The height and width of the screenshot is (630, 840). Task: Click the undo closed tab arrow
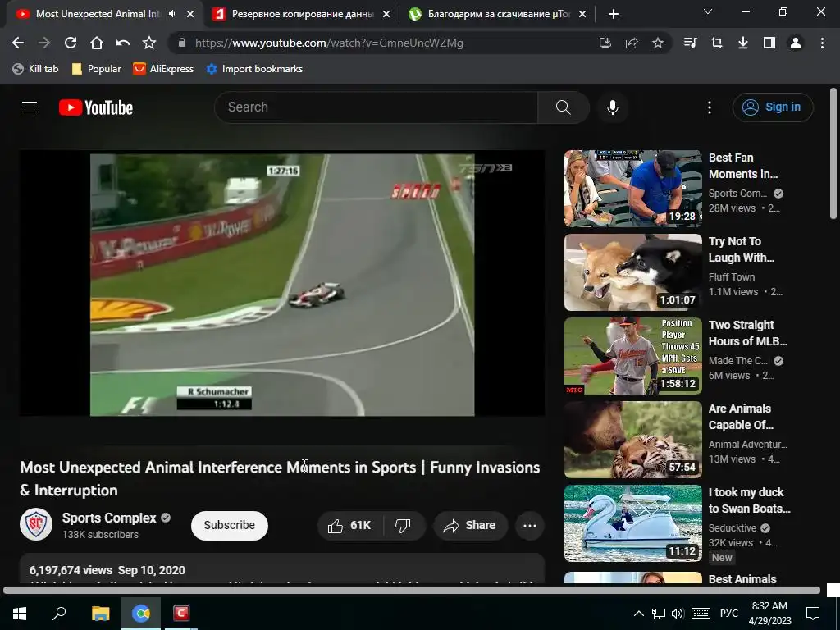123,43
